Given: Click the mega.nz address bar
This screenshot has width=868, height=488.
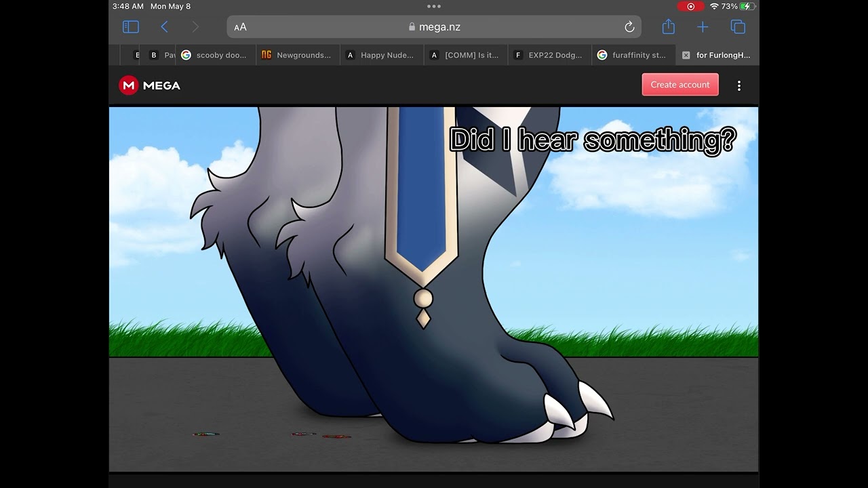Looking at the screenshot, I should click(434, 27).
